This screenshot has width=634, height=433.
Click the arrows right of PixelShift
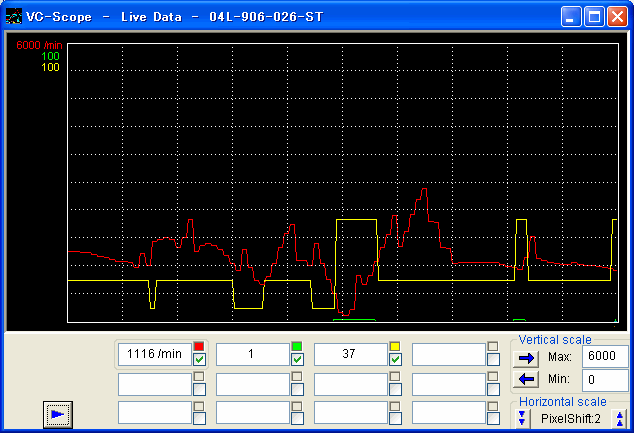(x=620, y=417)
